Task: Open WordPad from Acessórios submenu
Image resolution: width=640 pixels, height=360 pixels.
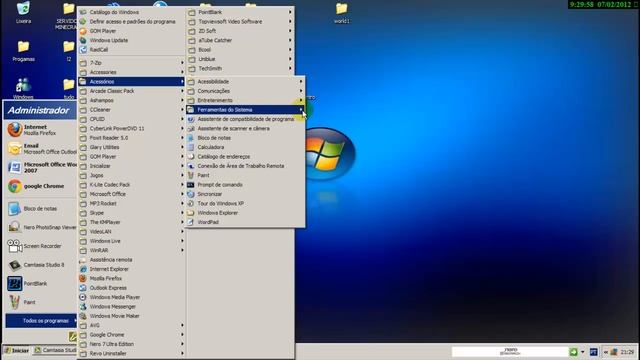Action: (245, 222)
